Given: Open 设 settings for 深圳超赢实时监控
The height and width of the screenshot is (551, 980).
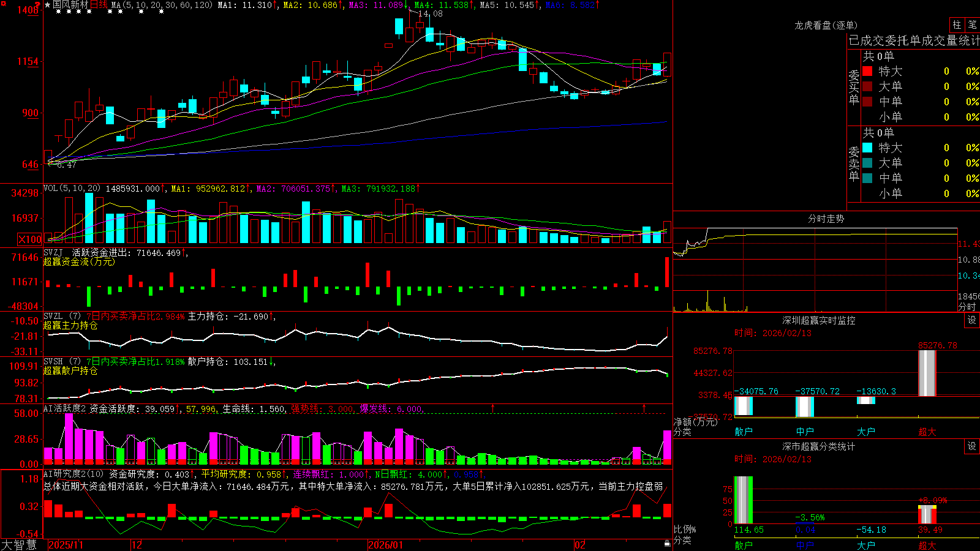Looking at the screenshot, I should (972, 320).
